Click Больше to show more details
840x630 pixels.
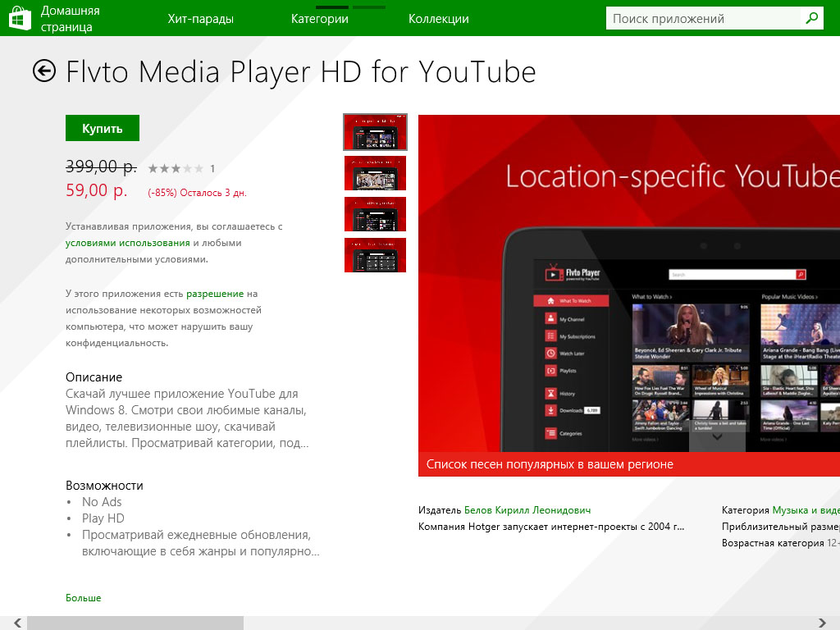click(83, 598)
